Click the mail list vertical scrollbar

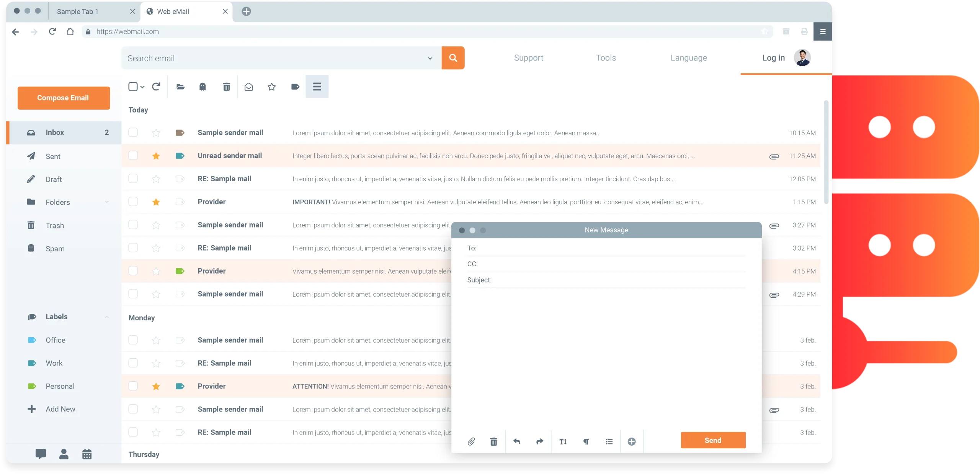(826, 152)
